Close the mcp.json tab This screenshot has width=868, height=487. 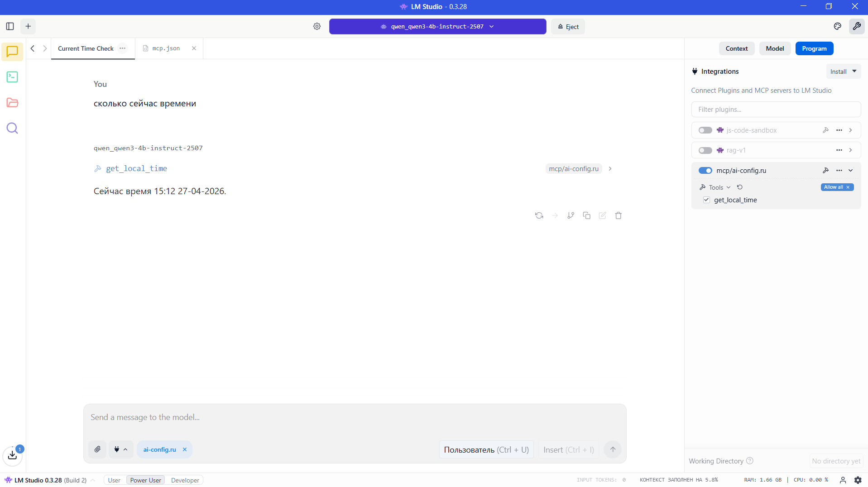click(194, 48)
